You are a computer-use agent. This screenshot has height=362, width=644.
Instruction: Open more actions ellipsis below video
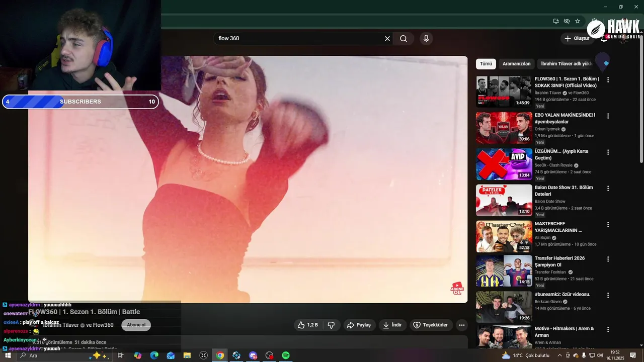(x=462, y=325)
